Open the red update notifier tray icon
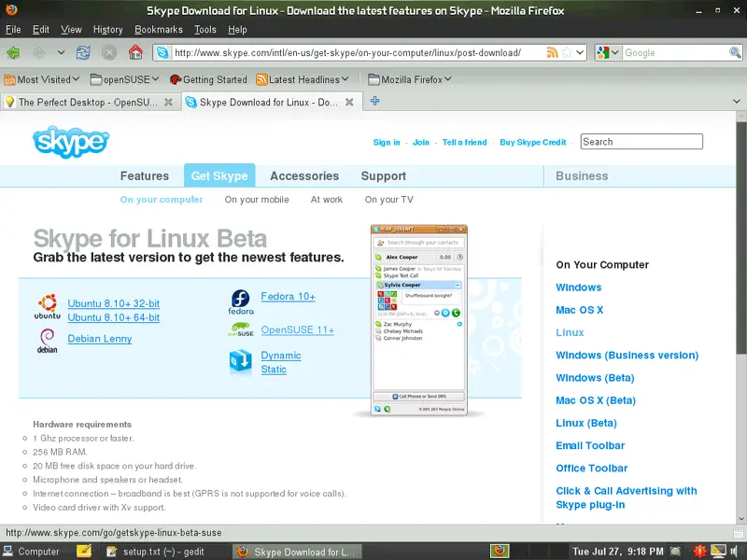 click(x=699, y=551)
